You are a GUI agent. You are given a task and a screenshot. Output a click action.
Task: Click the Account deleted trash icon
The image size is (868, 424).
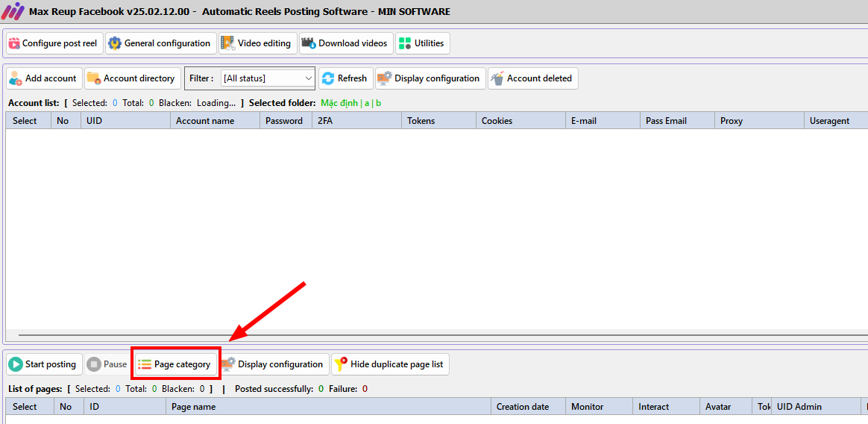click(497, 78)
